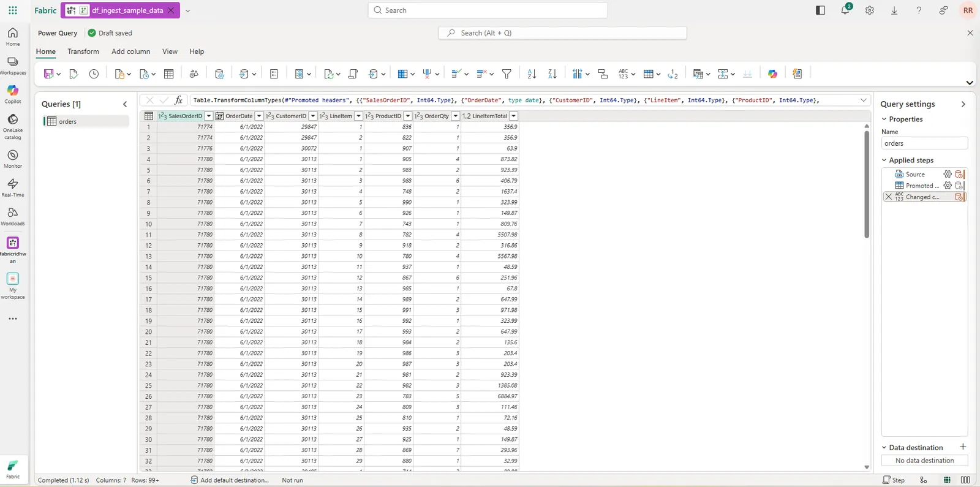Click the Fabric Search box
This screenshot has height=487, width=980.
pos(488,10)
